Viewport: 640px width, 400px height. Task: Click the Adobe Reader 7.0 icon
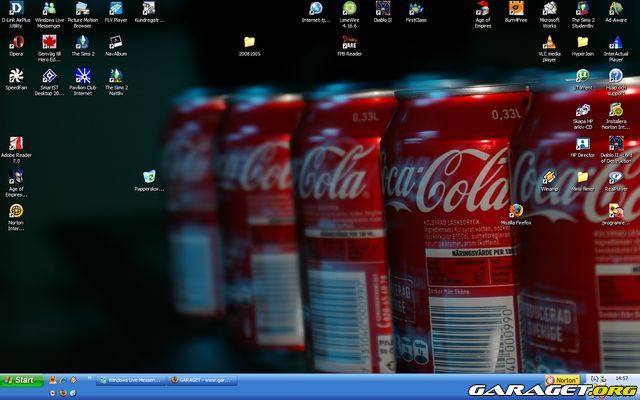click(x=16, y=144)
